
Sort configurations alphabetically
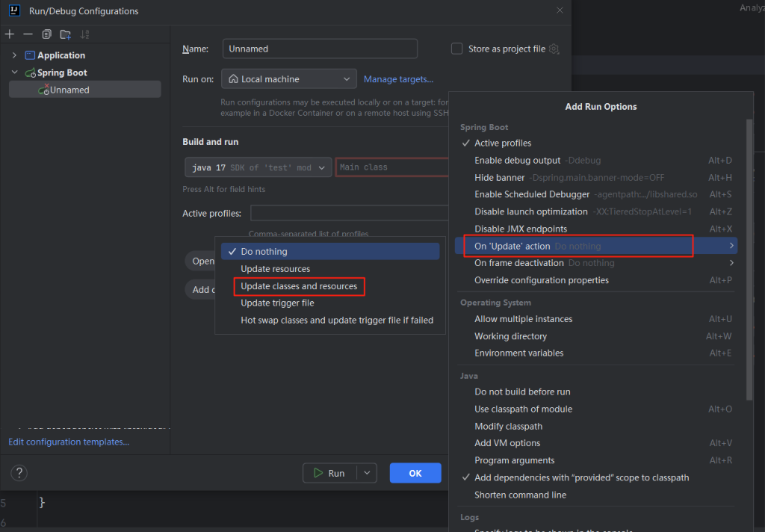(x=84, y=34)
